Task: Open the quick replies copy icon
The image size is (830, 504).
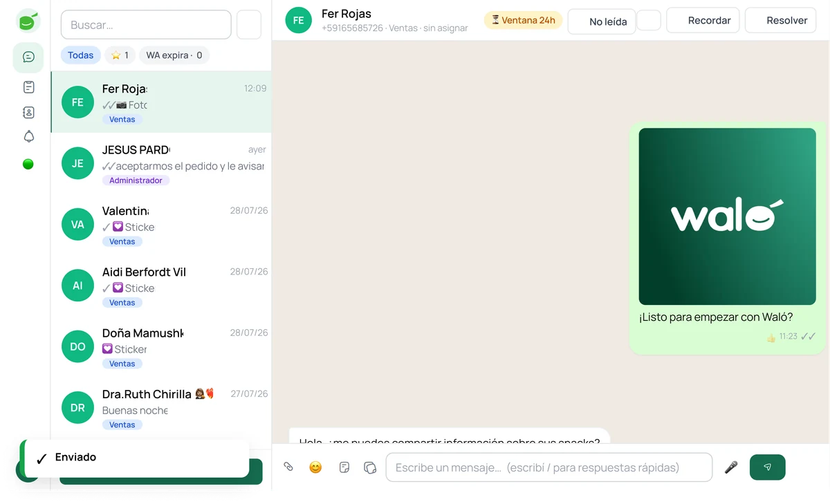Action: (x=370, y=467)
